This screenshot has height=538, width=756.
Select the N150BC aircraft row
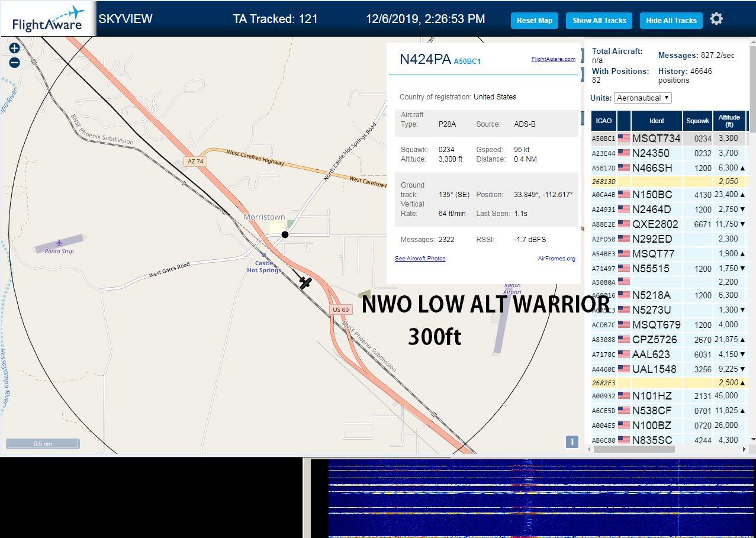click(669, 195)
